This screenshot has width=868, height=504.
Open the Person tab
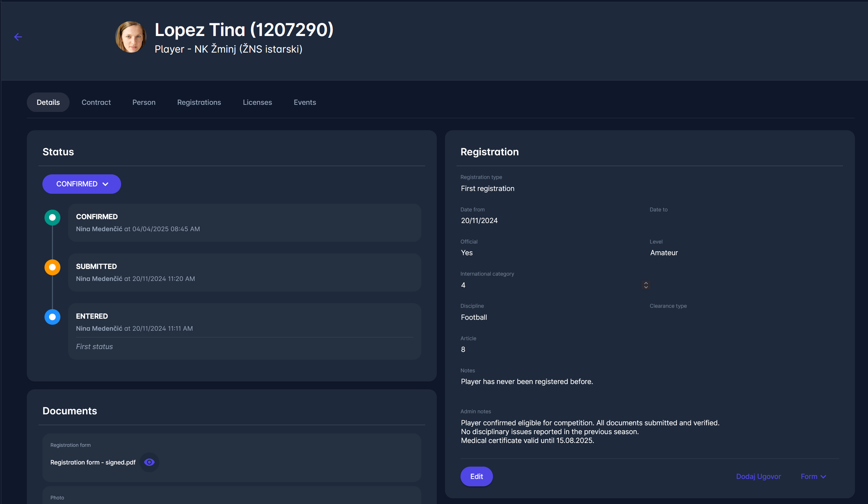pyautogui.click(x=144, y=102)
